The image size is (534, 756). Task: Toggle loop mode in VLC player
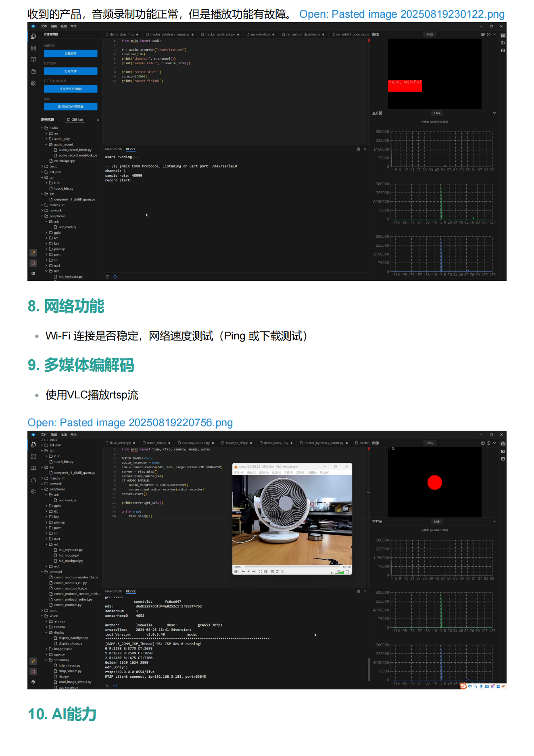[x=277, y=572]
